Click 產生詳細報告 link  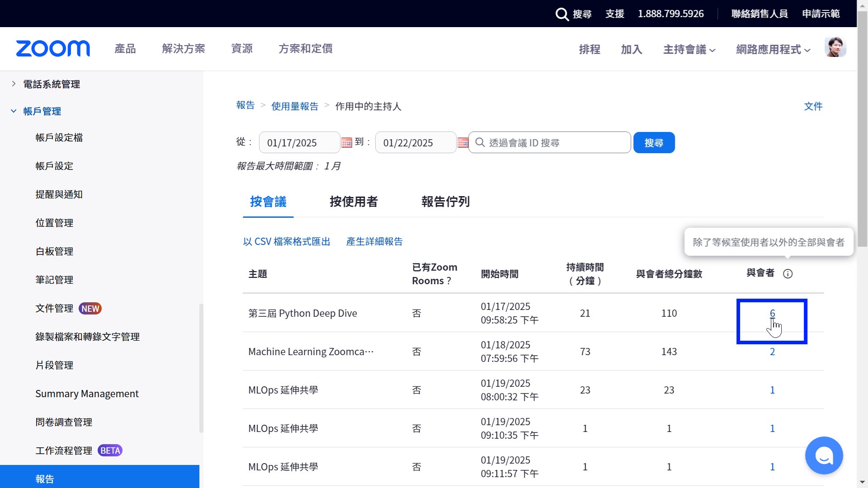click(374, 241)
